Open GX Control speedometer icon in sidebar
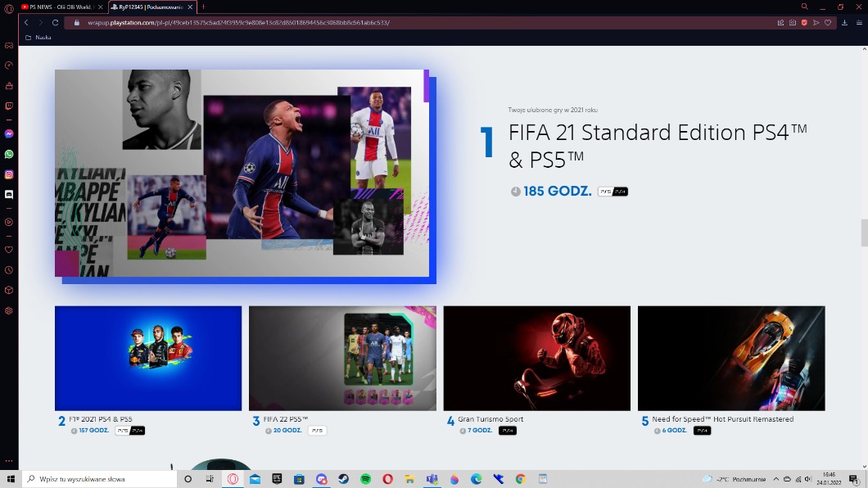Viewport: 868px width, 488px height. pyautogui.click(x=9, y=66)
